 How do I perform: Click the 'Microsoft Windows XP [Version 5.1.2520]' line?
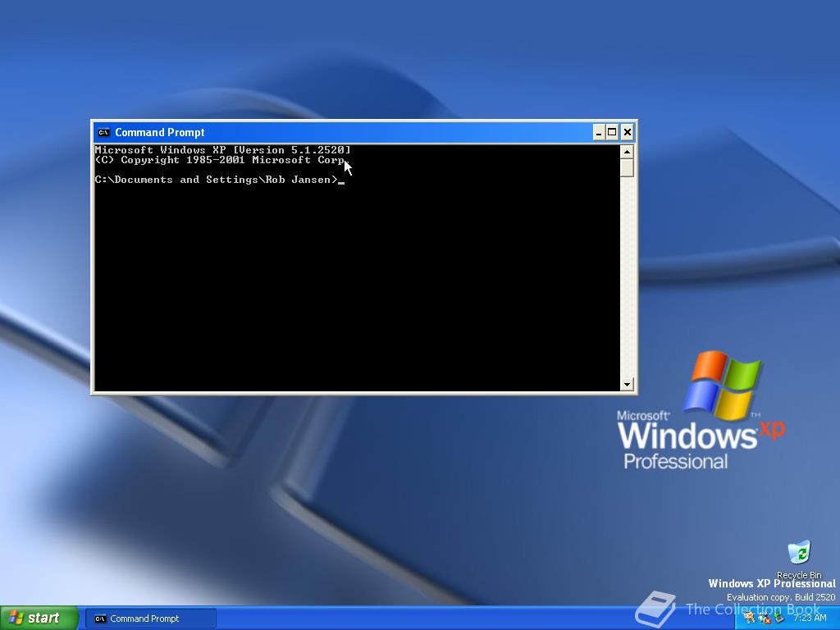223,149
